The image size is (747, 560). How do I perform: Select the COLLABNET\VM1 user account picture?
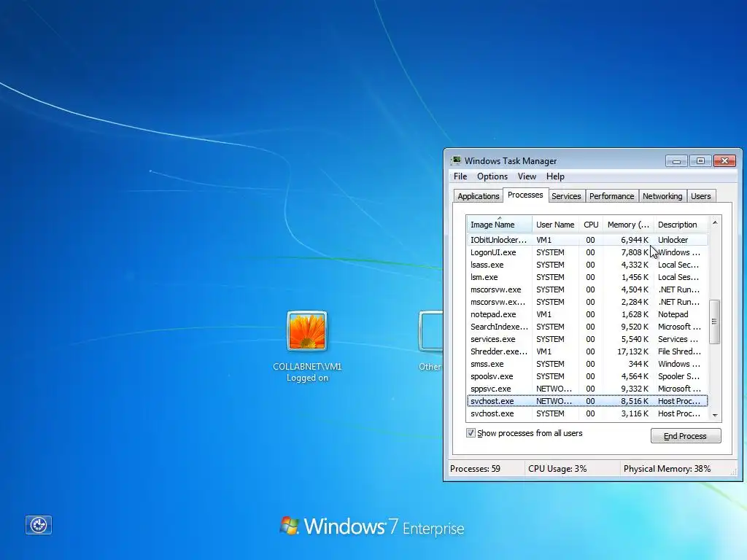[307, 331]
